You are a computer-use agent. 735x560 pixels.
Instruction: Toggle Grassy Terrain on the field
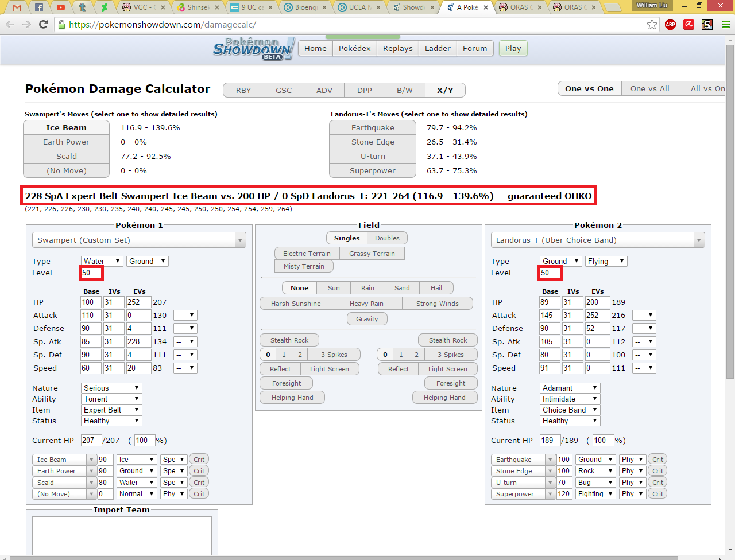[372, 254]
